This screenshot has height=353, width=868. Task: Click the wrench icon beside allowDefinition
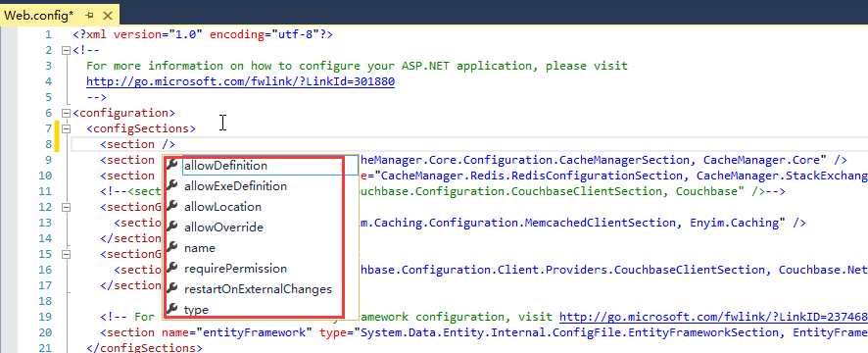coord(172,165)
